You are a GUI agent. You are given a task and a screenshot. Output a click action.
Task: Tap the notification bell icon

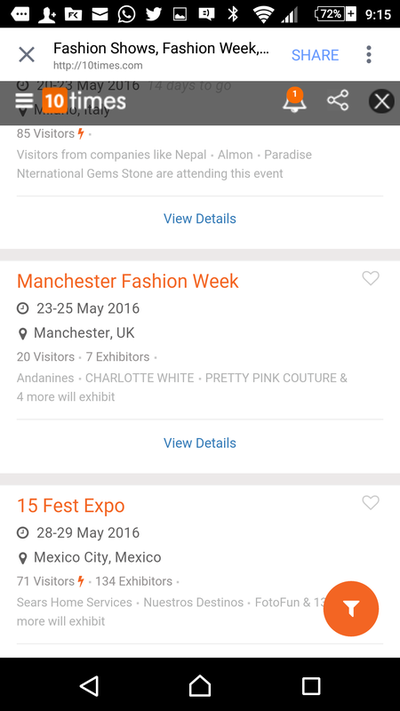click(294, 100)
